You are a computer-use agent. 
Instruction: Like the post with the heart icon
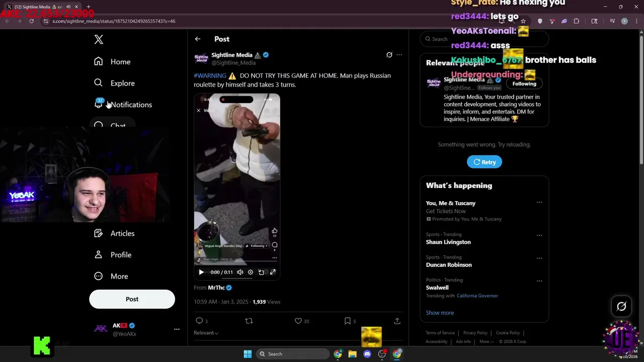pos(298,321)
